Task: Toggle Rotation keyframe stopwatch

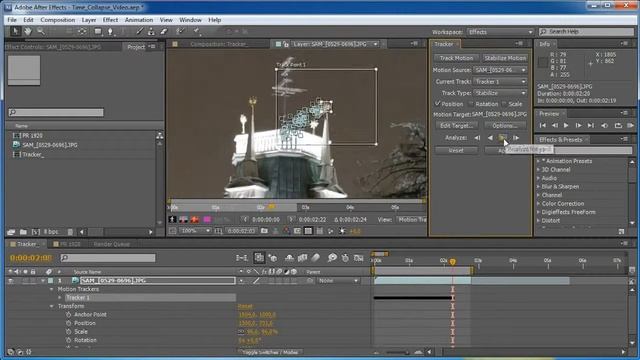Action: [x=68, y=340]
